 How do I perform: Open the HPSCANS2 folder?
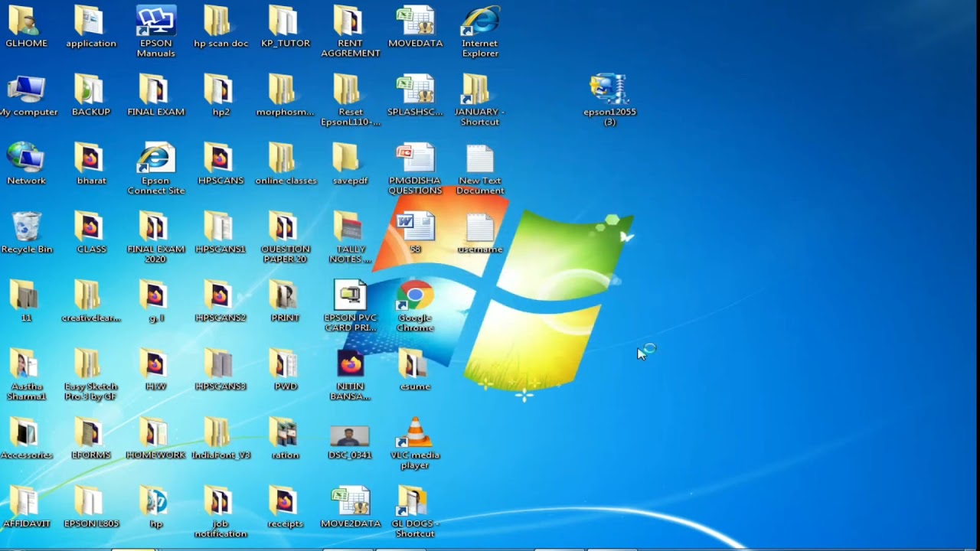220,301
